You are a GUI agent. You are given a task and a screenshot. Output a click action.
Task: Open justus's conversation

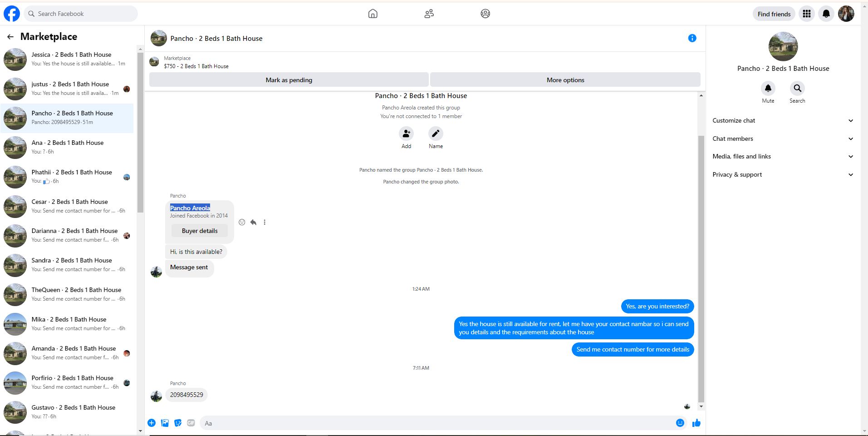click(68, 89)
